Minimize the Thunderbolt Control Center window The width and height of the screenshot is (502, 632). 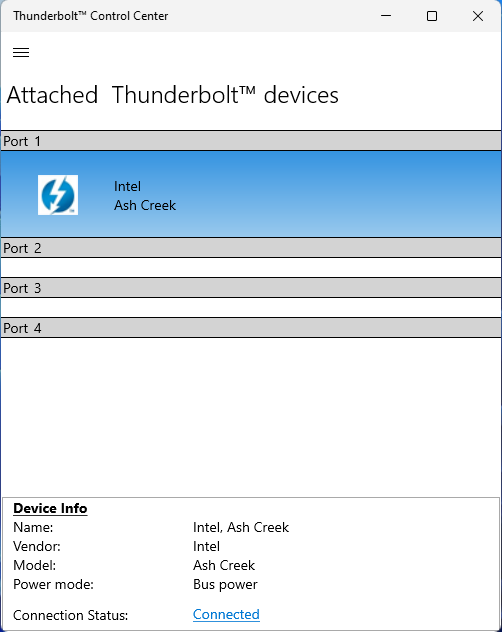pyautogui.click(x=386, y=16)
